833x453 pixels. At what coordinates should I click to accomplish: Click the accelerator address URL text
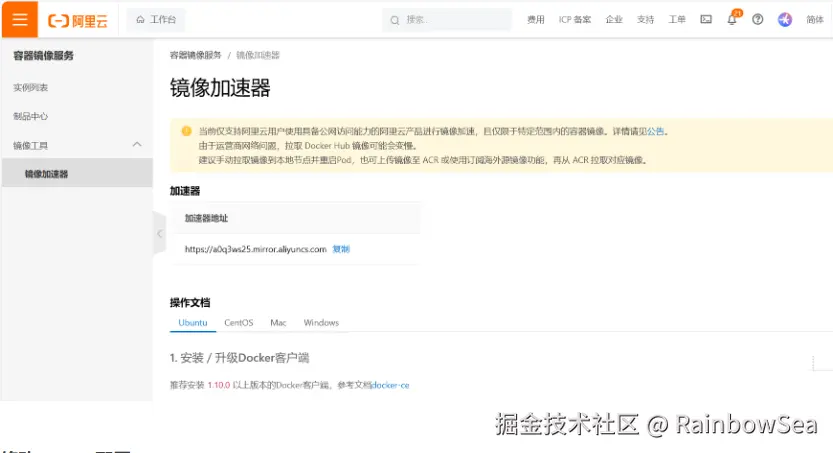pyautogui.click(x=256, y=249)
